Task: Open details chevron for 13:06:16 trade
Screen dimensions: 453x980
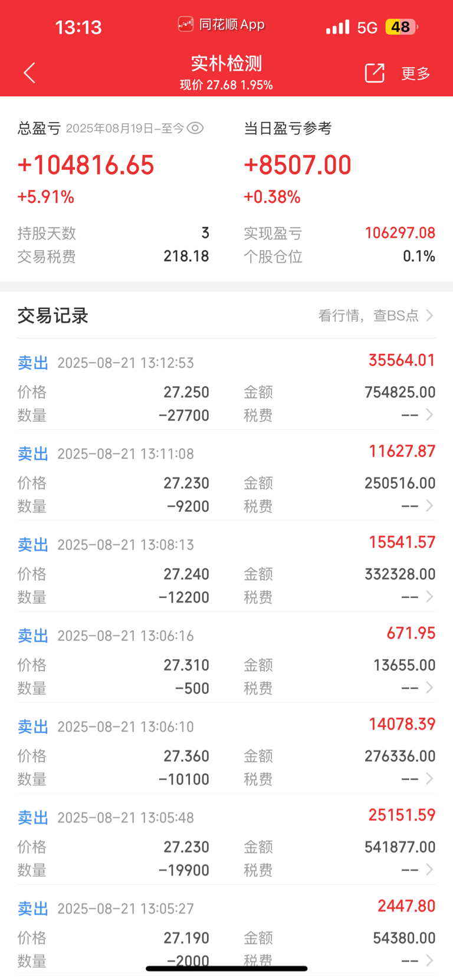Action: 429,688
